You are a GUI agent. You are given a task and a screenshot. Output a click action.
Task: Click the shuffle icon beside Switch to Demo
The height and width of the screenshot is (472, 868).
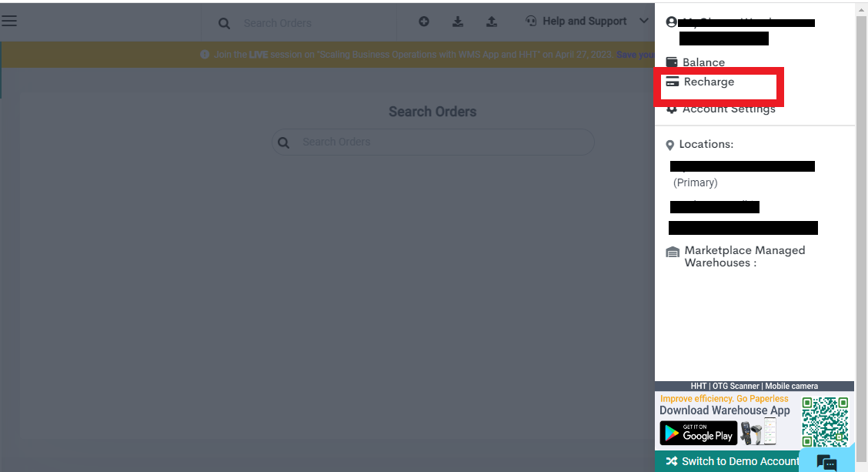(672, 461)
